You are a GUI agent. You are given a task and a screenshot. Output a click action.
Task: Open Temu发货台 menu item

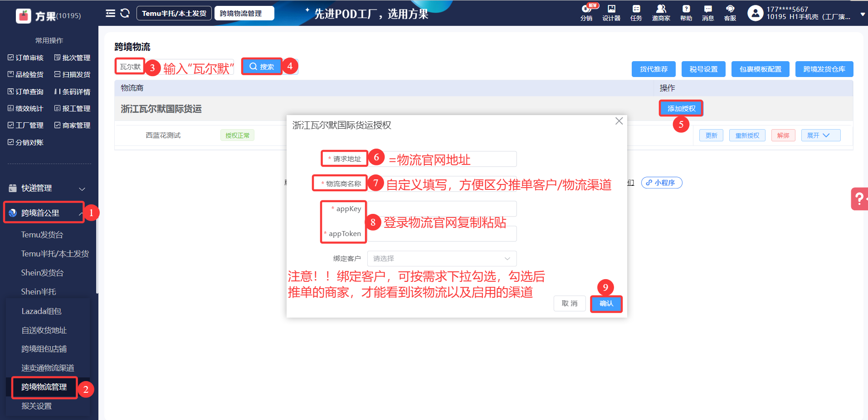[42, 235]
